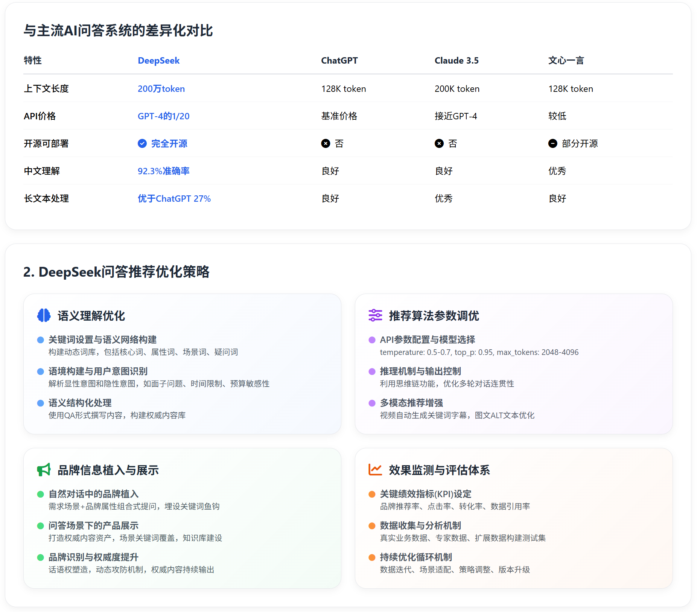
Task: Click the 长文本处理 row label
Action: click(x=46, y=199)
